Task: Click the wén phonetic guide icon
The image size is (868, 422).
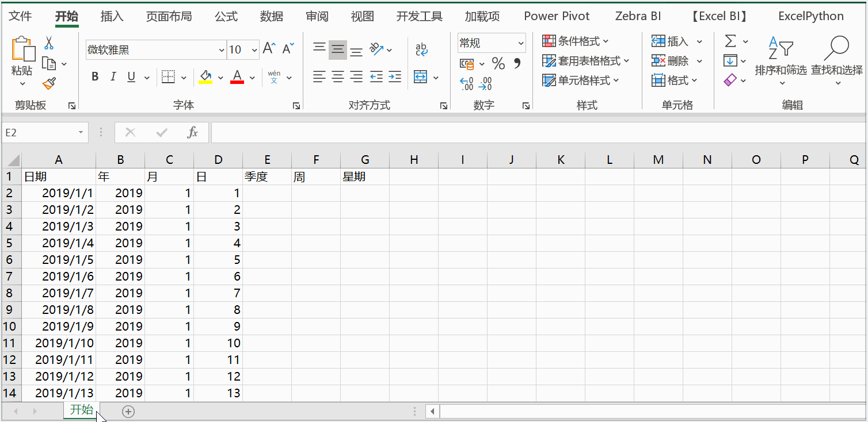Action: tap(274, 77)
